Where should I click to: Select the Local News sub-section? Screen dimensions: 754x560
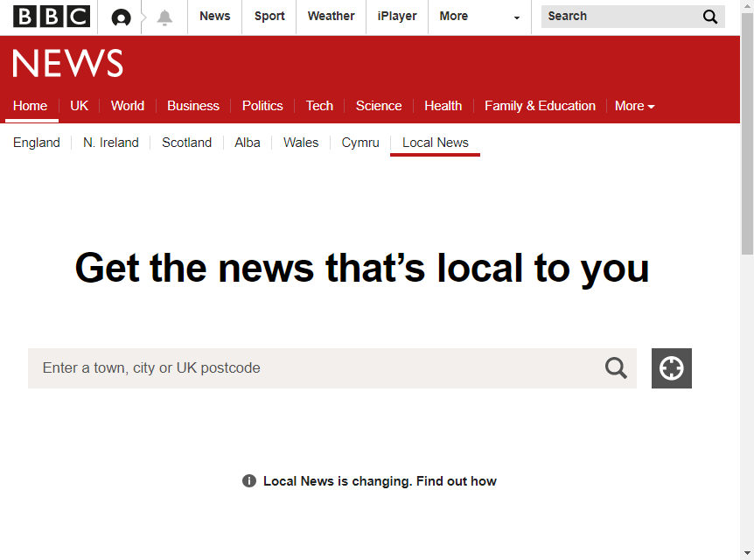(x=436, y=143)
